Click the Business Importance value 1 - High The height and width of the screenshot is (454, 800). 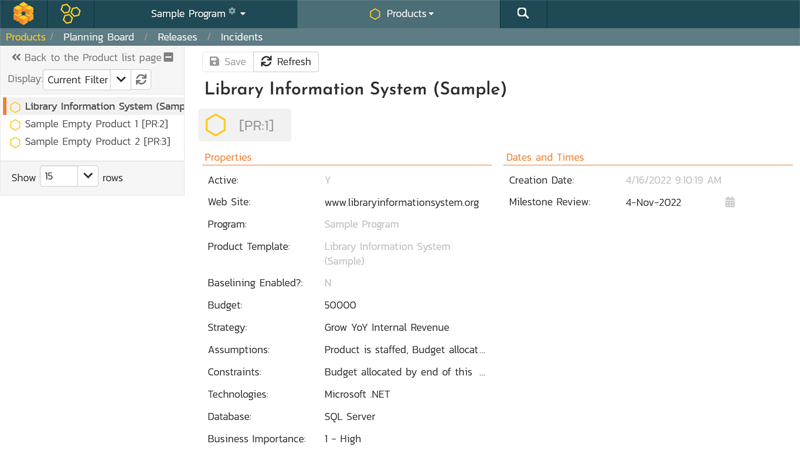(343, 439)
